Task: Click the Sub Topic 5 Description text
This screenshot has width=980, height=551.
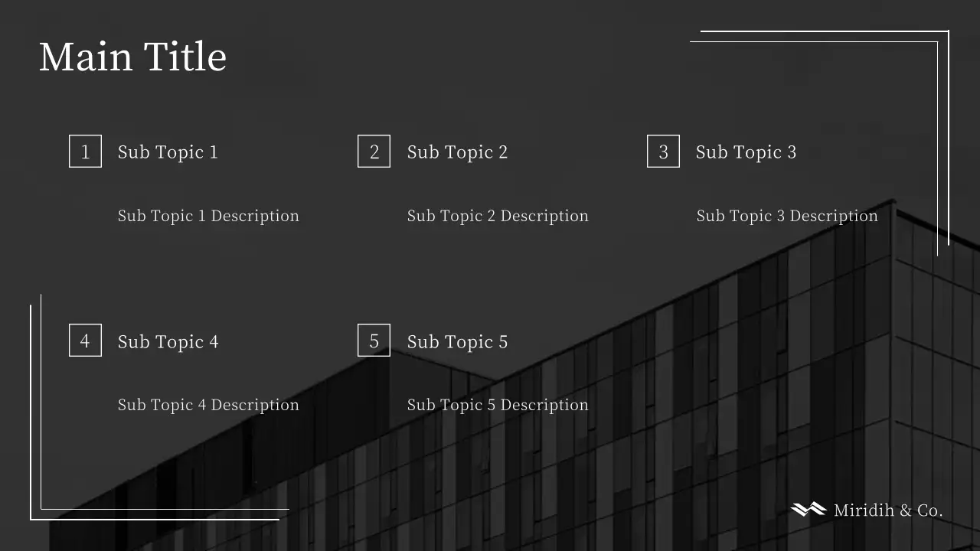Action: click(498, 405)
